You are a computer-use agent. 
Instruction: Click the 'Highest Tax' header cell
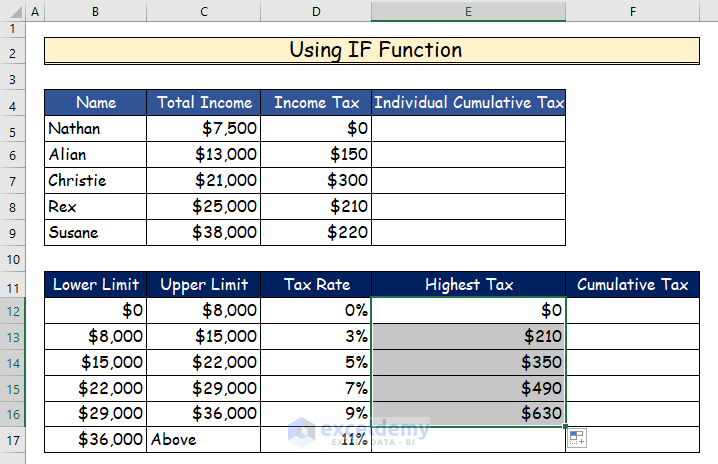[x=468, y=284]
